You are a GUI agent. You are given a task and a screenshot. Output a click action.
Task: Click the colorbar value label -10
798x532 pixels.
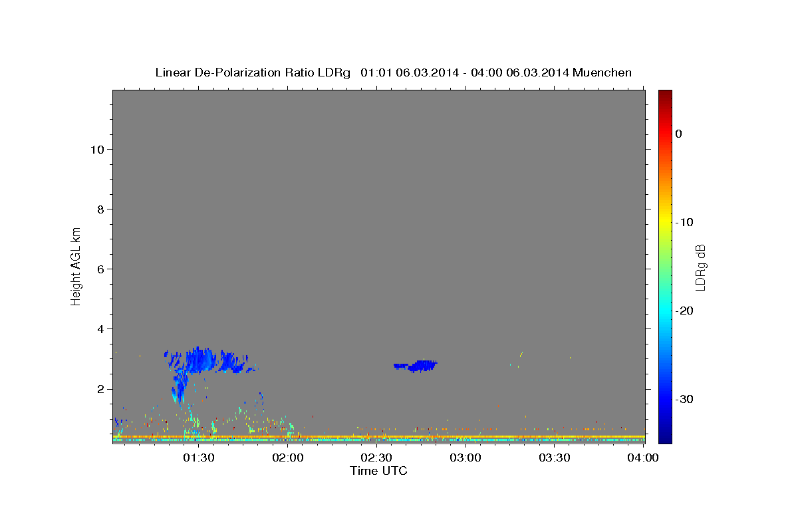pyautogui.click(x=685, y=222)
